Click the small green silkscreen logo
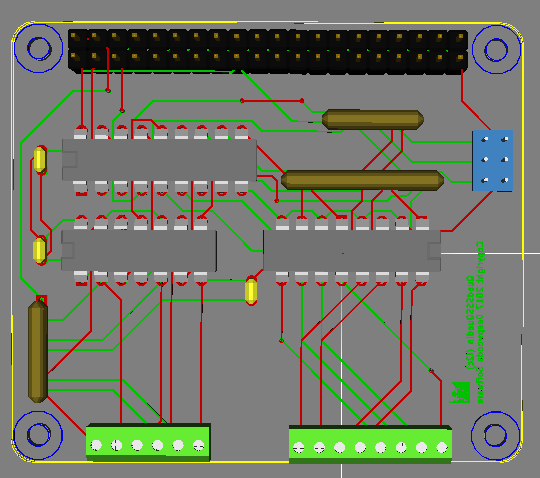Screen dimensions: 540x478 tap(460, 393)
